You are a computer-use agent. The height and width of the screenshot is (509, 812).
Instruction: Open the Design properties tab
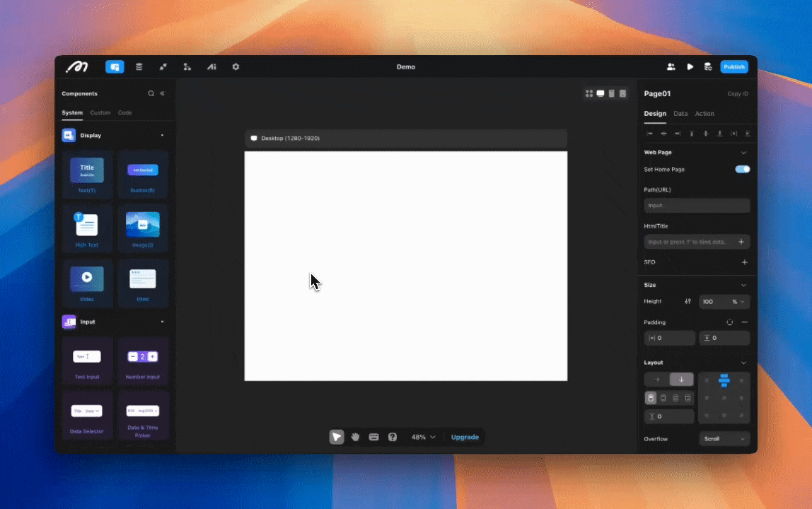pos(655,113)
